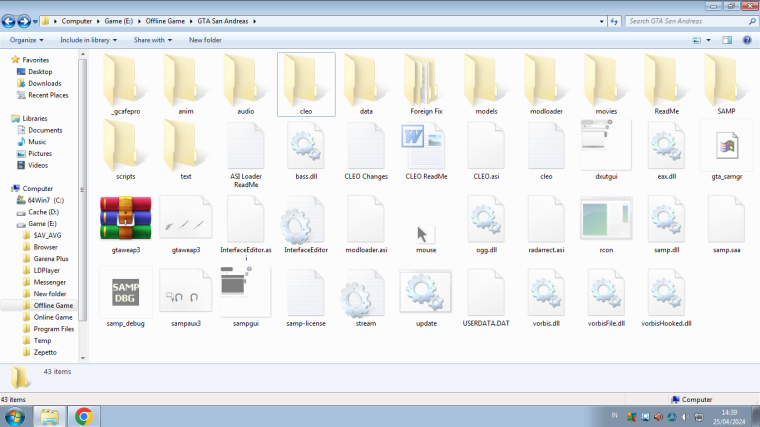The image size is (760, 427).
Task: Toggle the preview pane button
Action: coord(727,40)
